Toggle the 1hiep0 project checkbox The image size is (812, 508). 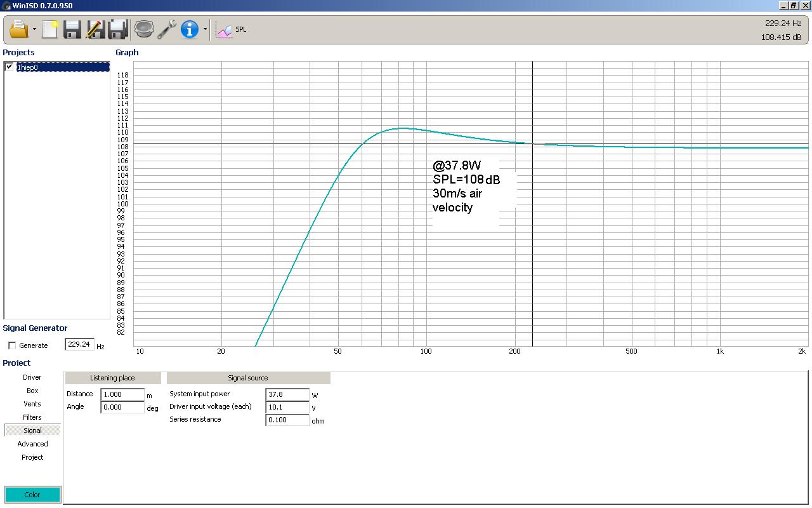point(10,67)
